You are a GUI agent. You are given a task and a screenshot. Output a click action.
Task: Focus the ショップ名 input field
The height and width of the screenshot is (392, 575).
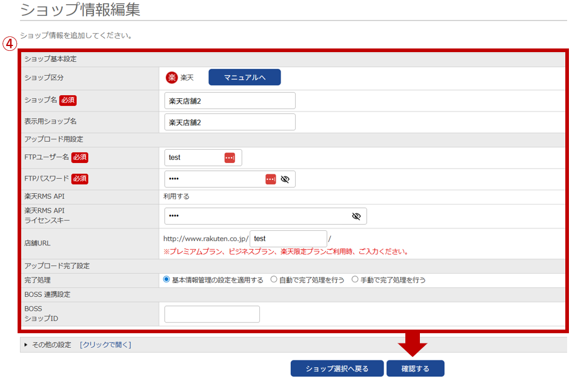coord(230,101)
